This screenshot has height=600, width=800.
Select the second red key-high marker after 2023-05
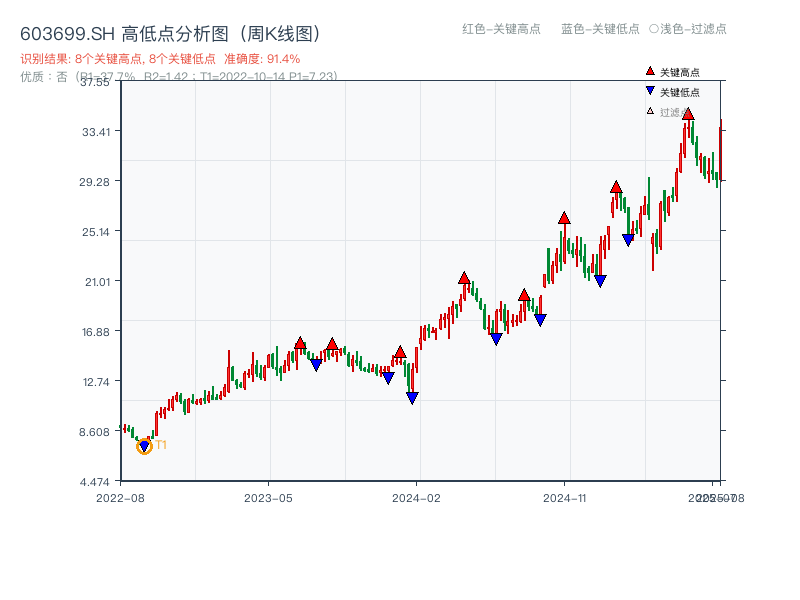tap(332, 344)
